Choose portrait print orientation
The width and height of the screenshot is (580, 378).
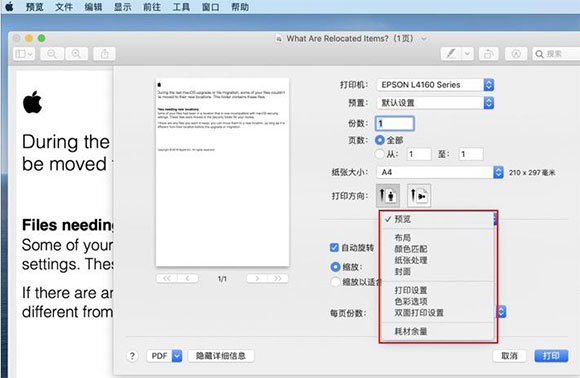388,195
